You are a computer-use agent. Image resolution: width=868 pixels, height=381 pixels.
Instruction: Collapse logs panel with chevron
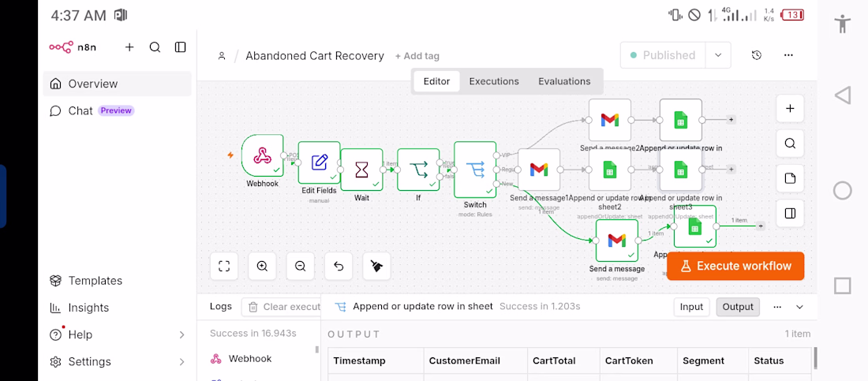coord(799,307)
